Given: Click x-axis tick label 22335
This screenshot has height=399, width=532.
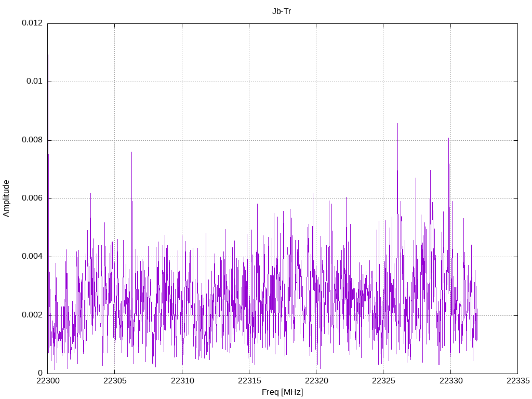Looking at the screenshot, I should tap(518, 381).
